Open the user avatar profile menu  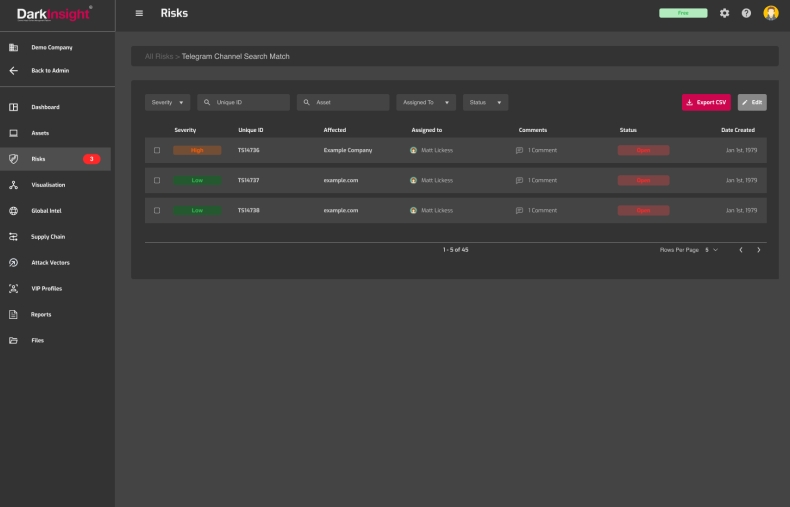pyautogui.click(x=770, y=13)
